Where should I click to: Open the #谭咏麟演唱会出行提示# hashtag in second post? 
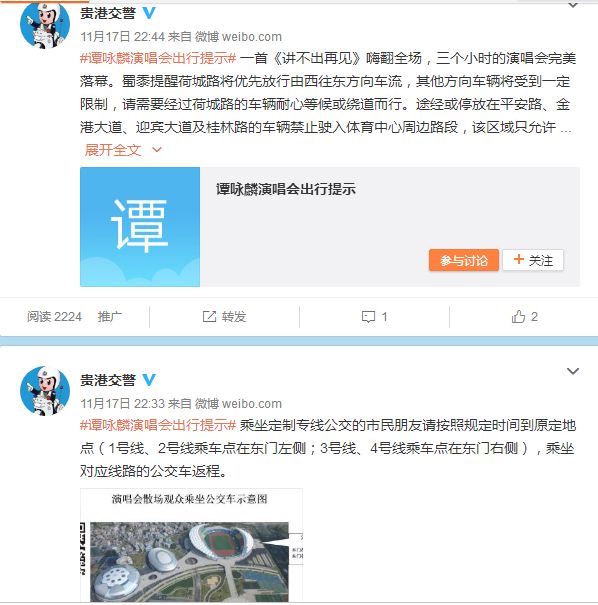(x=158, y=425)
